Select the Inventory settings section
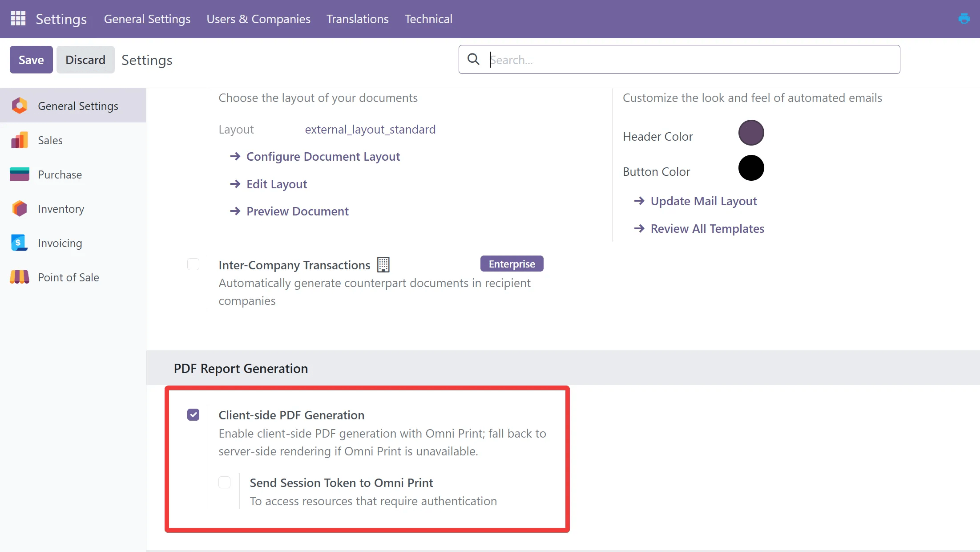 pos(61,208)
